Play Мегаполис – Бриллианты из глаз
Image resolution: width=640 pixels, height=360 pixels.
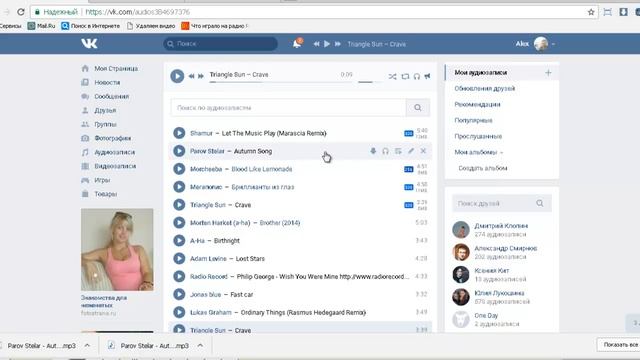point(179,187)
